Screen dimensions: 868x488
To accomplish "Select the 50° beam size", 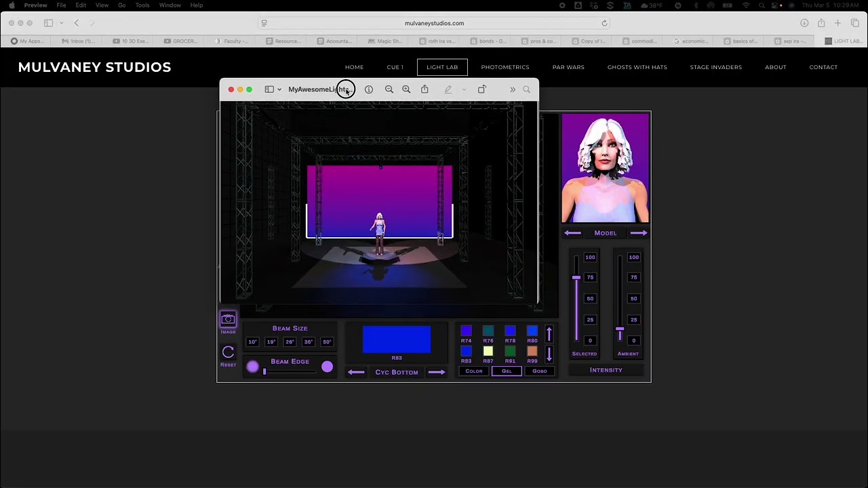I will pos(327,342).
